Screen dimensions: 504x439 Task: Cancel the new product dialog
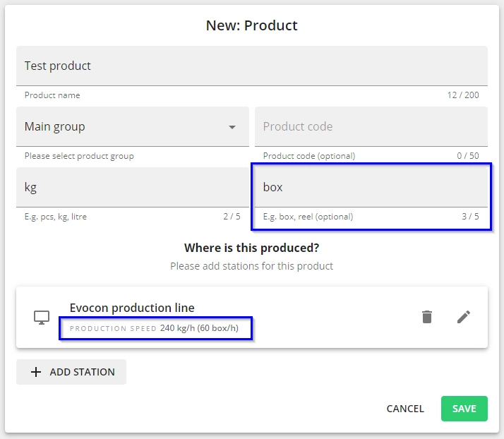[405, 409]
